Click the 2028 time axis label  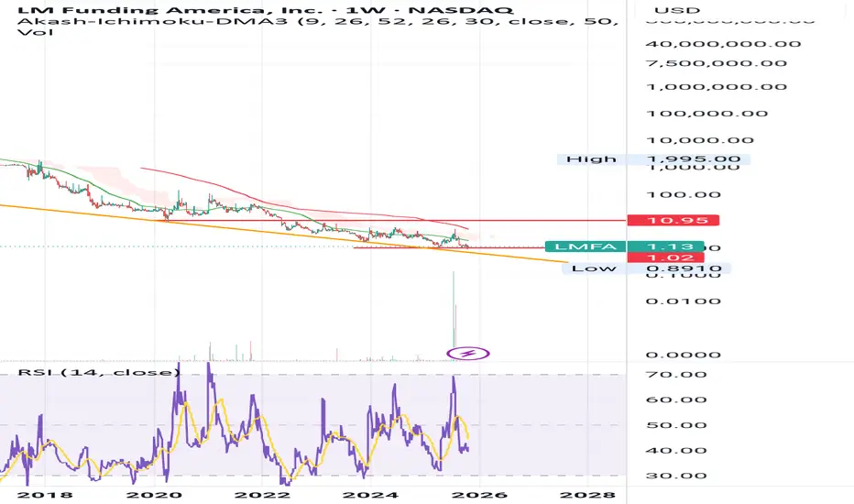pos(587,495)
